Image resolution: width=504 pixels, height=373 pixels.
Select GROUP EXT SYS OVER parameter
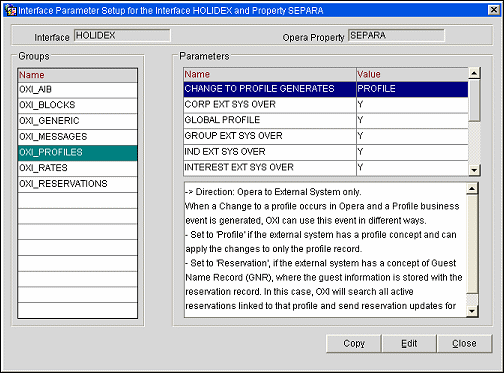tap(269, 136)
